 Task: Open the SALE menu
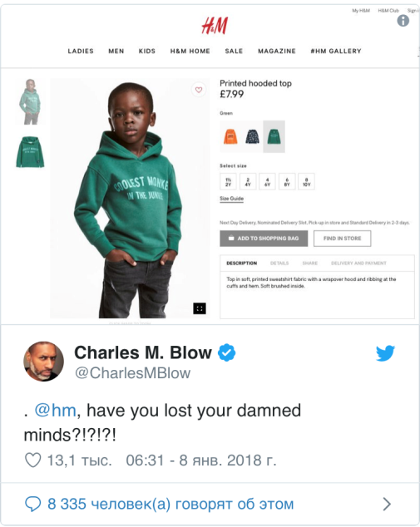(234, 51)
